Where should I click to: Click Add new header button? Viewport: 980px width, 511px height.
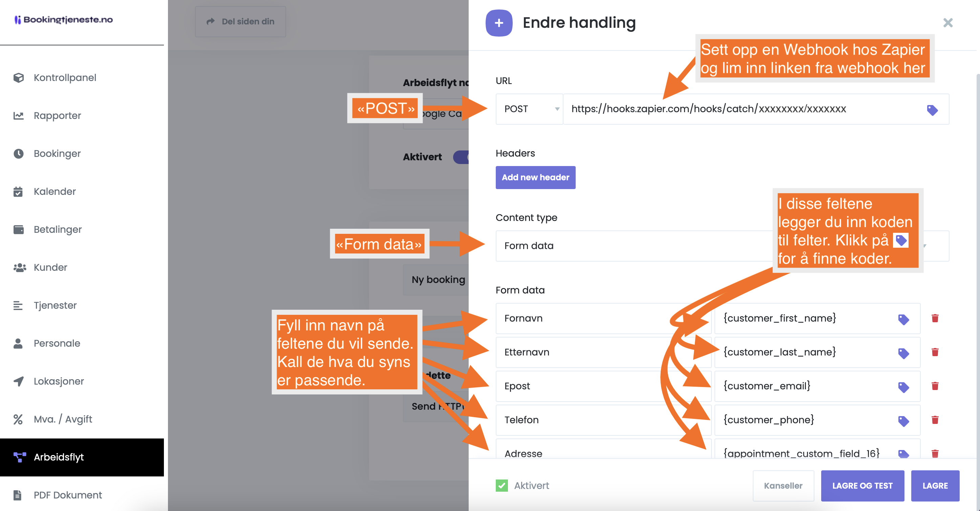pos(535,178)
